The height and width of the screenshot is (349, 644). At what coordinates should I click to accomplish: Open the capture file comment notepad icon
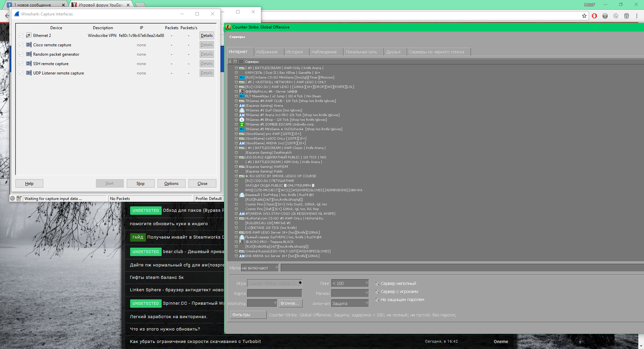click(19, 198)
